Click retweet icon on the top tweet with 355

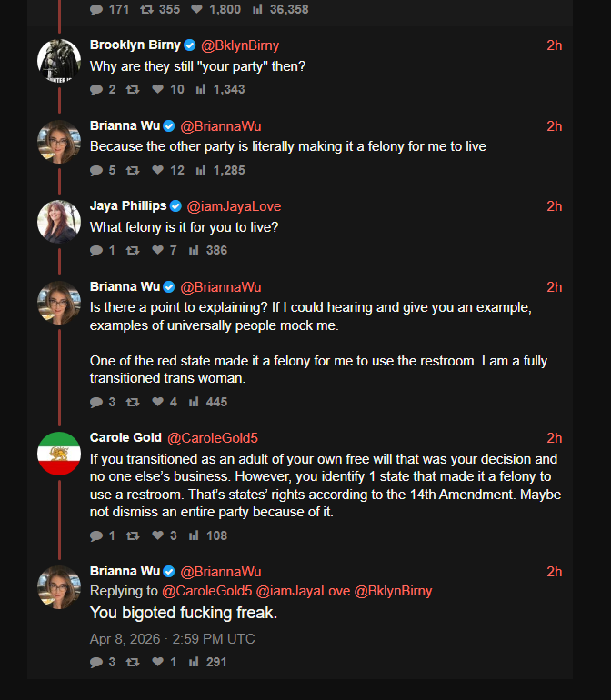point(147,9)
